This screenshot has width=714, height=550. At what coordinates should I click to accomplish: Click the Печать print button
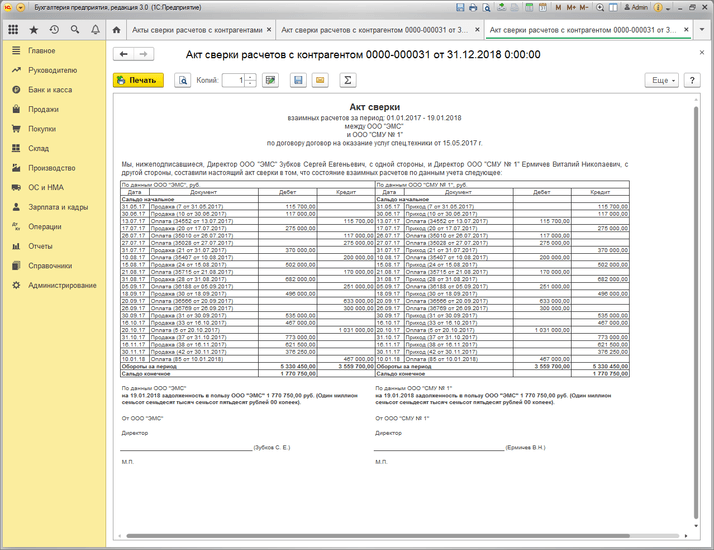point(138,80)
